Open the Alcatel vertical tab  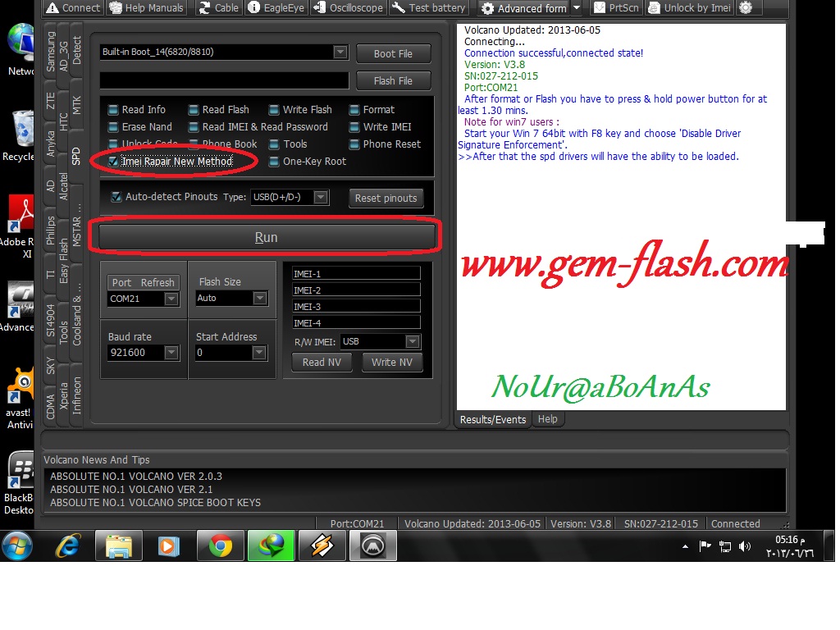click(x=63, y=186)
